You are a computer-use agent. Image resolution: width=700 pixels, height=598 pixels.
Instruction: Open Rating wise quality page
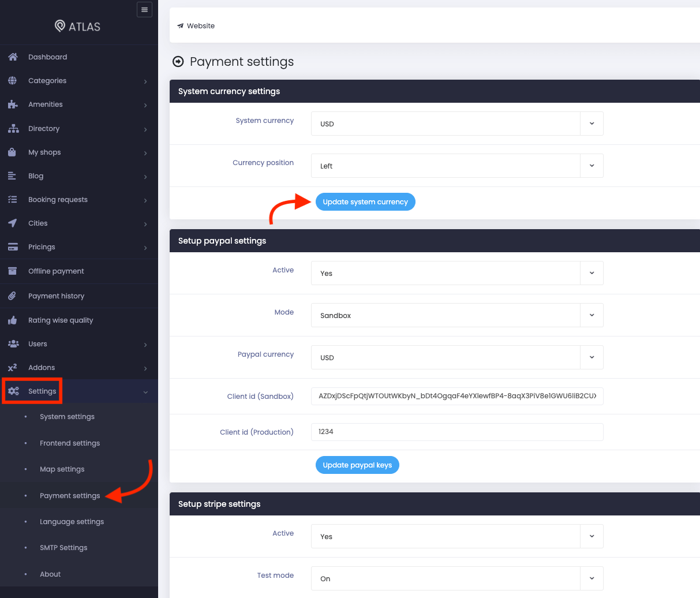tap(61, 320)
